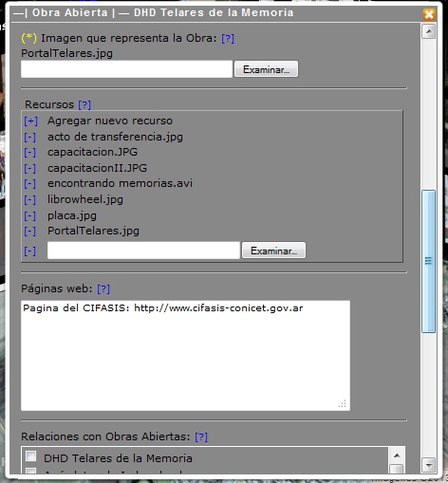Image resolution: width=448 pixels, height=483 pixels.
Task: Click the Páginas web text area
Action: tap(185, 356)
